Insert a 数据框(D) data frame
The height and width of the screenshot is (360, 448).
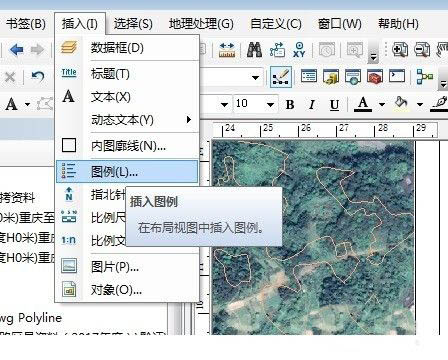pyautogui.click(x=127, y=48)
